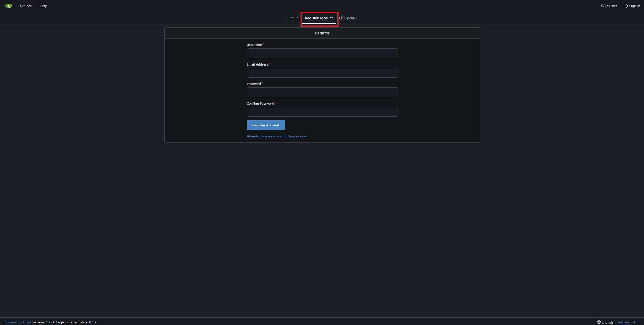The image size is (644, 325).
Task: Click Already have an account link
Action: click(x=277, y=136)
